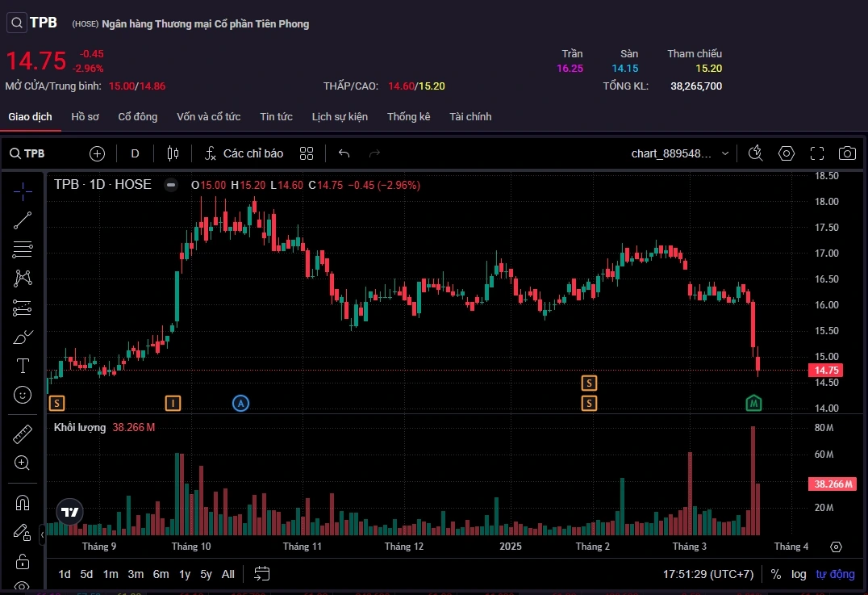
Task: Select the horizontal lines Fibonacci tool
Action: 23,249
